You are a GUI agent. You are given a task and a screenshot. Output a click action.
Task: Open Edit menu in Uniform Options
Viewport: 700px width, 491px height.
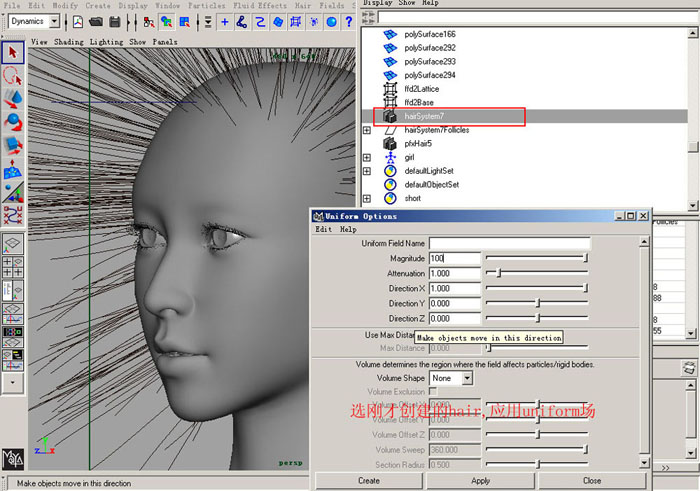pos(323,229)
